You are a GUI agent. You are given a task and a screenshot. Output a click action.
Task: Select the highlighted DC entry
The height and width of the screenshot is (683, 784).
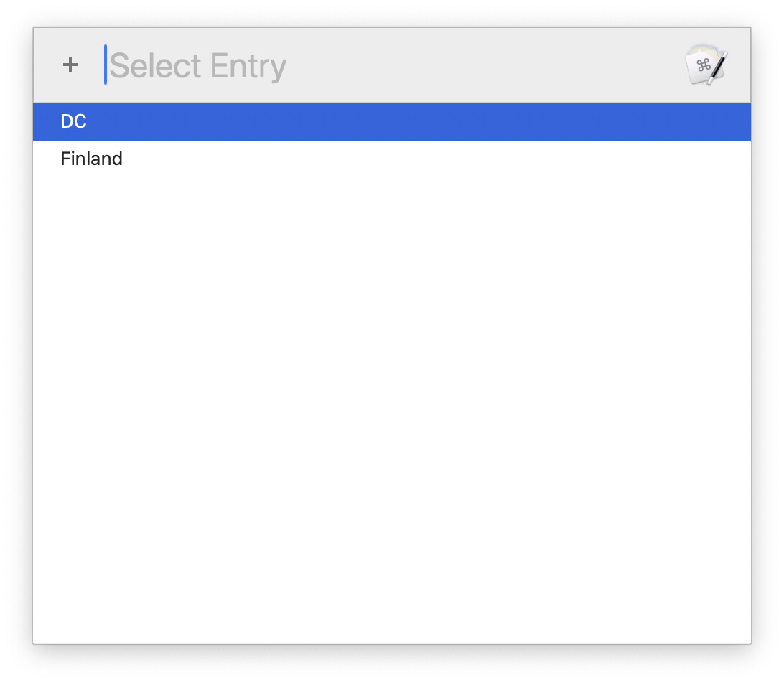(x=392, y=121)
